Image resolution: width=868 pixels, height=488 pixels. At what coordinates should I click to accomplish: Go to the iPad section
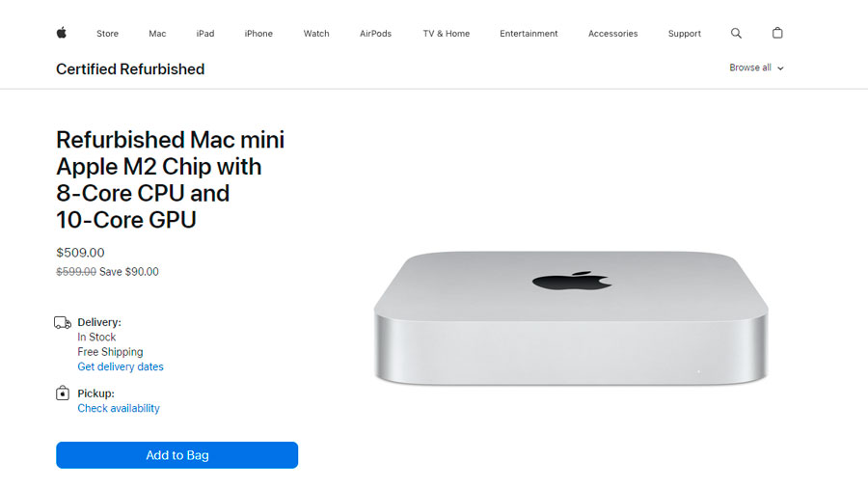(204, 33)
